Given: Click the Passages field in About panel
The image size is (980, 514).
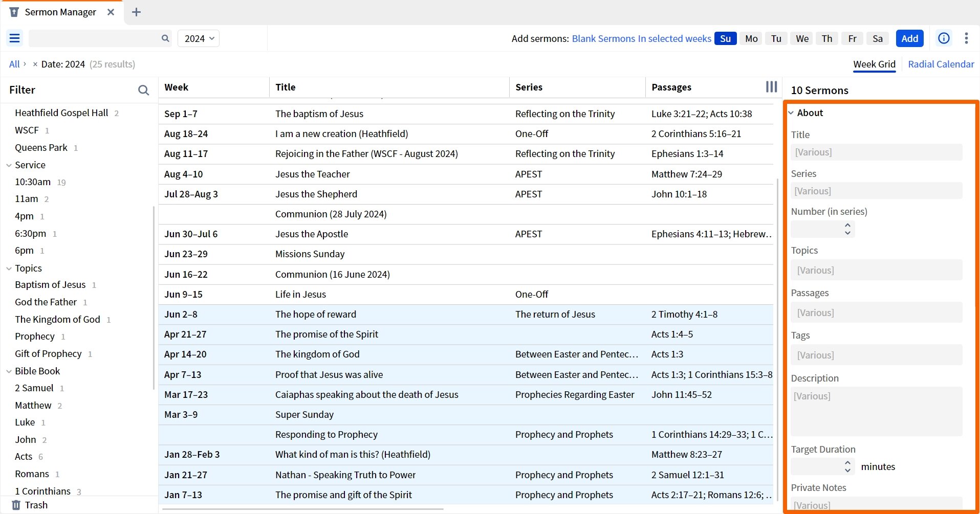Looking at the screenshot, I should (876, 312).
